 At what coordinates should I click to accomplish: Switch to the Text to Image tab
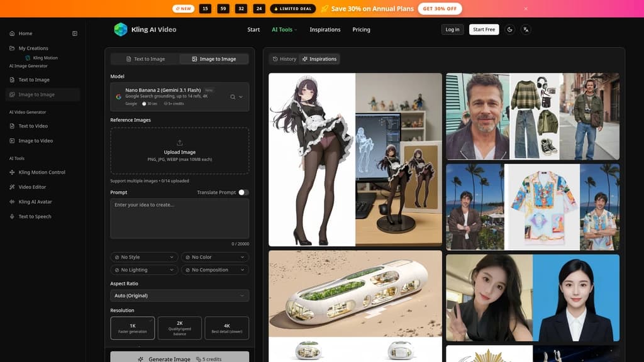click(145, 59)
